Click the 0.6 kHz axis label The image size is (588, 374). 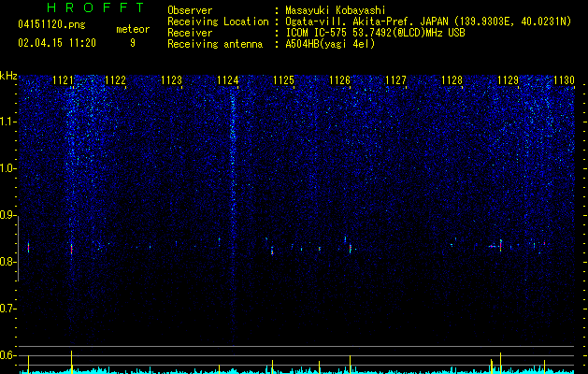pos(7,355)
